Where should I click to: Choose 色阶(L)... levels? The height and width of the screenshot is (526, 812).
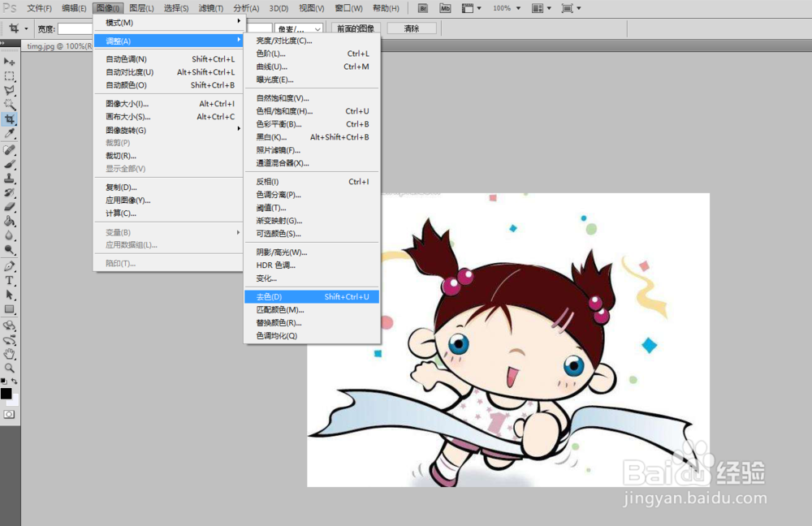click(x=312, y=54)
